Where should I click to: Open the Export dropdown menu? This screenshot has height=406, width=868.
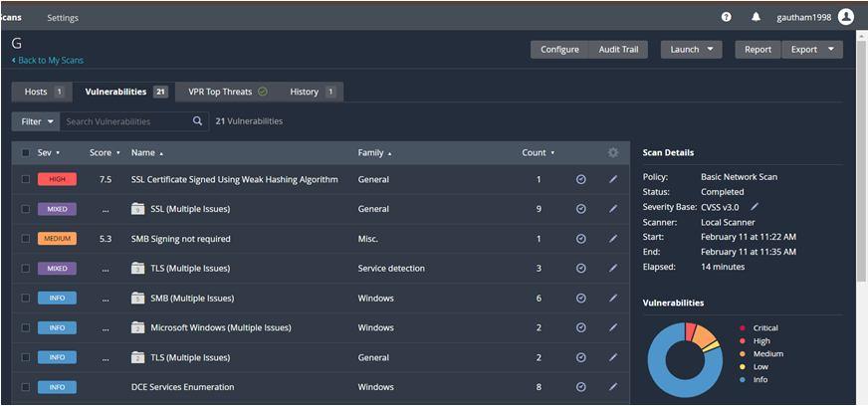tap(812, 49)
